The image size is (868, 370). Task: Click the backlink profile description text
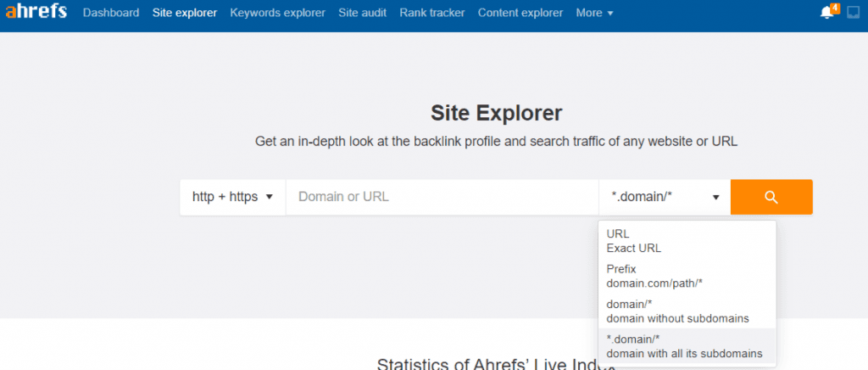pyautogui.click(x=496, y=141)
